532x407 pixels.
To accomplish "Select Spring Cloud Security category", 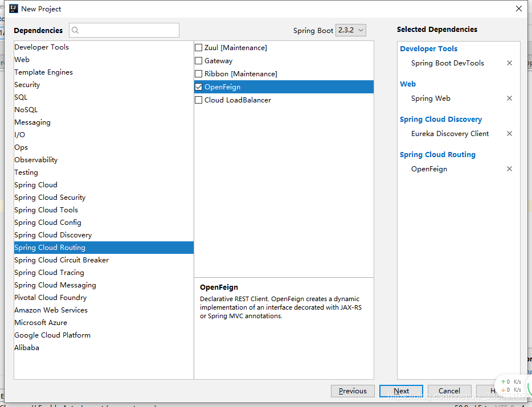I will [104, 198].
